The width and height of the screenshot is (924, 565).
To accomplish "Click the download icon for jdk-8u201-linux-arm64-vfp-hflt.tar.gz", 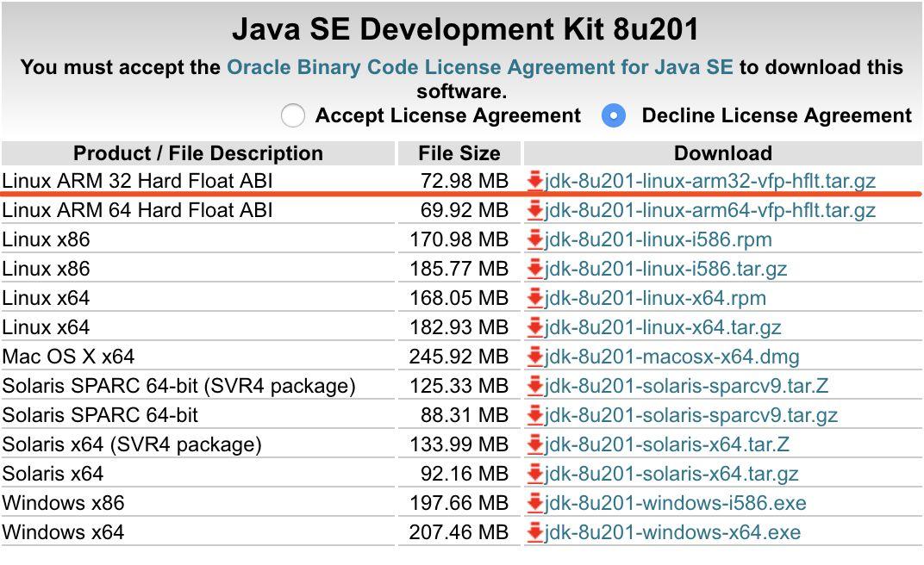I will click(x=535, y=210).
